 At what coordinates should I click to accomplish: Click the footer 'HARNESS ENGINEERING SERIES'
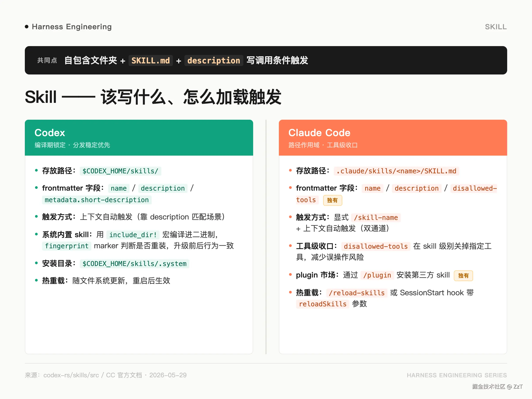pos(457,375)
